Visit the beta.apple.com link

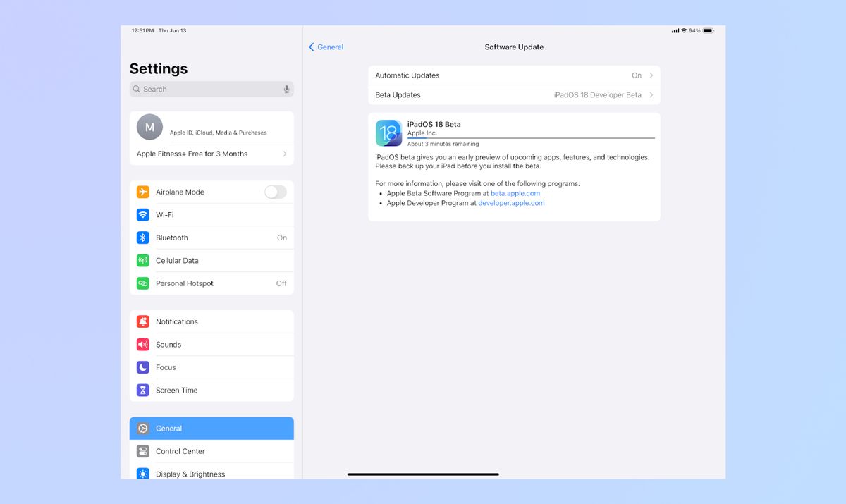coord(515,192)
